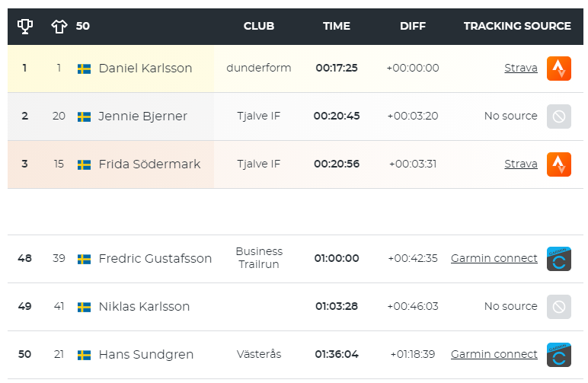Click the TRACKING SOURCE column header
Screen dimensions: 588x383
[x=517, y=26]
